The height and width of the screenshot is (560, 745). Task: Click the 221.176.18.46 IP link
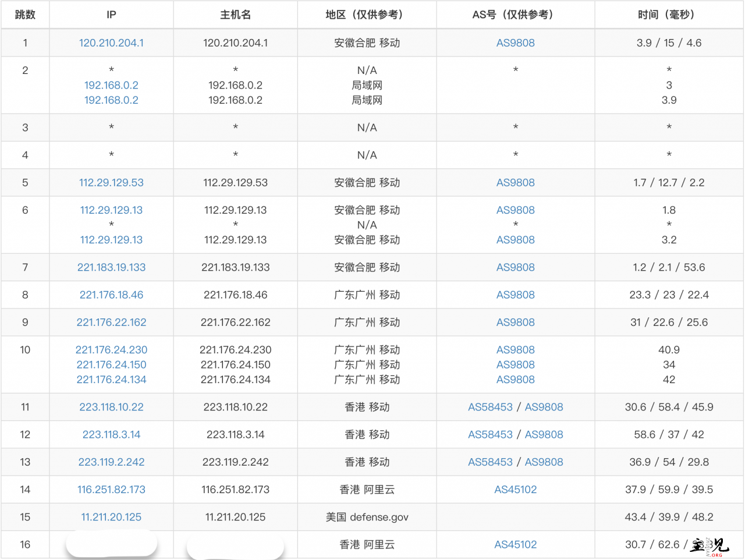(111, 295)
